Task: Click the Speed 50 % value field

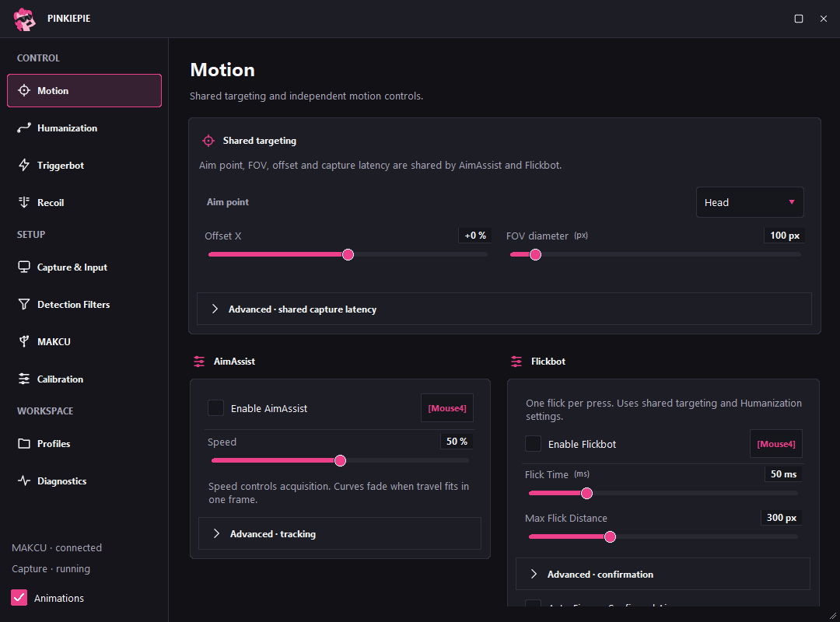Action: (x=457, y=442)
